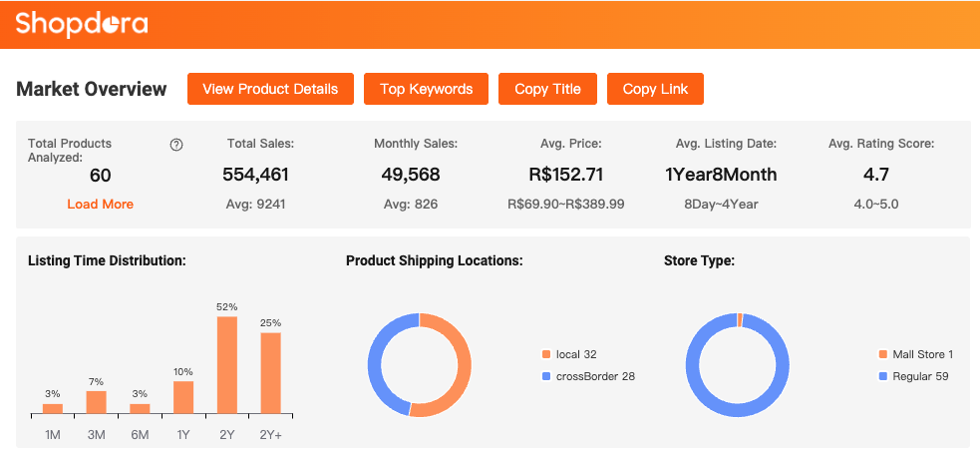Click the 1M bar in listing chart

(x=53, y=408)
